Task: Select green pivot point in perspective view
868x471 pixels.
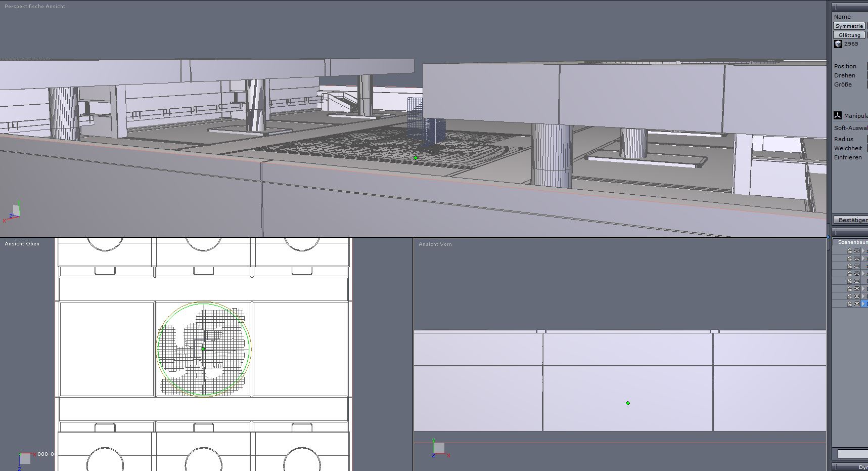Action: 416,158
